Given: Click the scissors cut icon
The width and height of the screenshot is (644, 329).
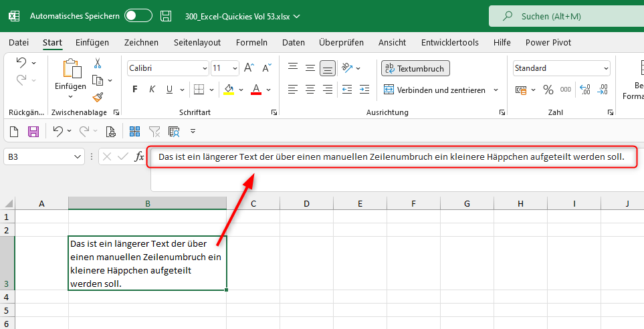Looking at the screenshot, I should (x=98, y=63).
